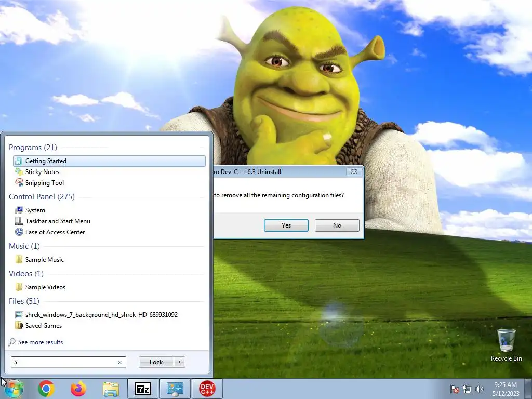Clear the search box with the X
The image size is (532, 399).
[x=120, y=362]
